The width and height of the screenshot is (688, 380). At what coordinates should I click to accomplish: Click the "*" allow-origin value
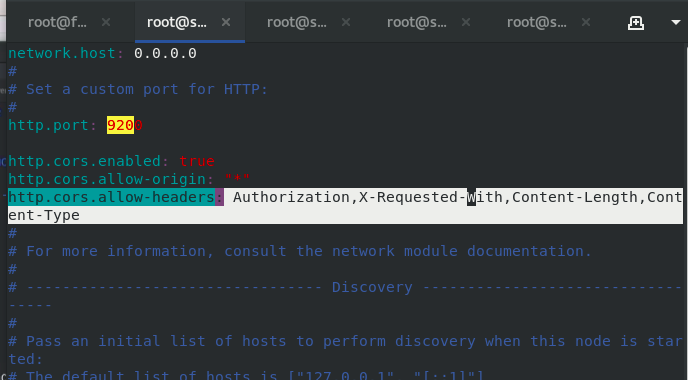pos(237,179)
